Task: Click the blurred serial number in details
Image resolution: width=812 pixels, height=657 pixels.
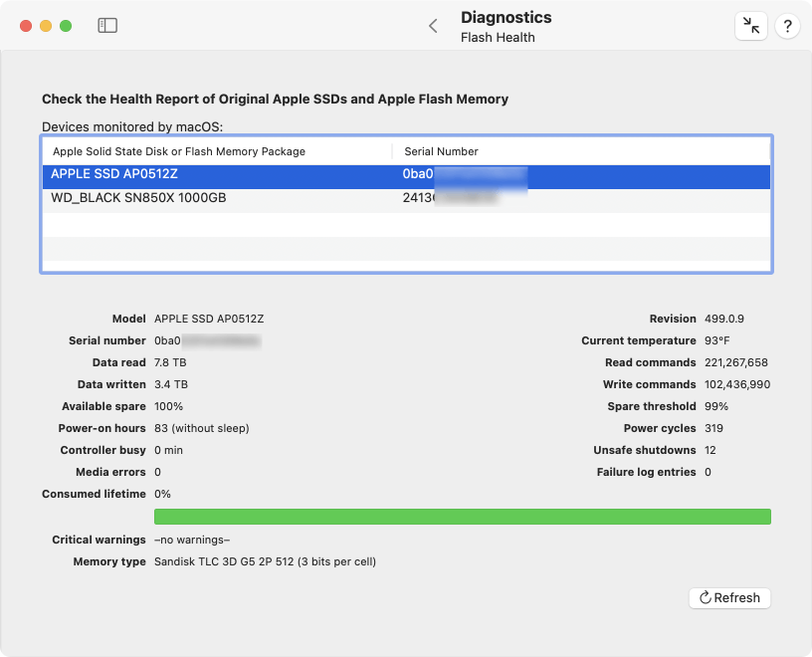Action: pos(208,340)
